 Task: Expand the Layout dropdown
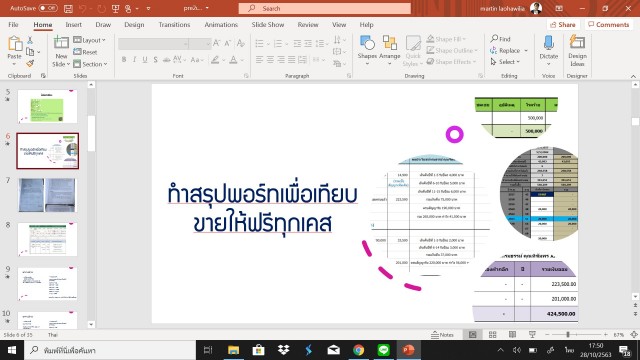[x=89, y=40]
